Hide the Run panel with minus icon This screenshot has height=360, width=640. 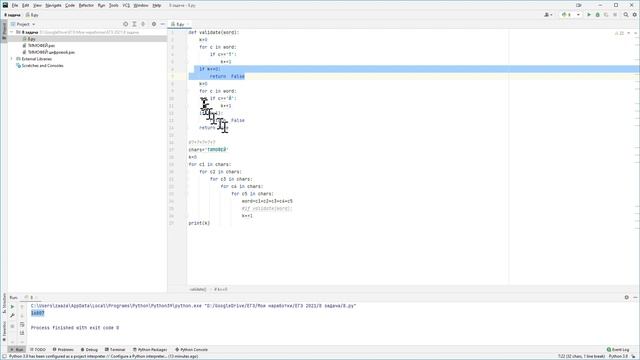coord(635,298)
